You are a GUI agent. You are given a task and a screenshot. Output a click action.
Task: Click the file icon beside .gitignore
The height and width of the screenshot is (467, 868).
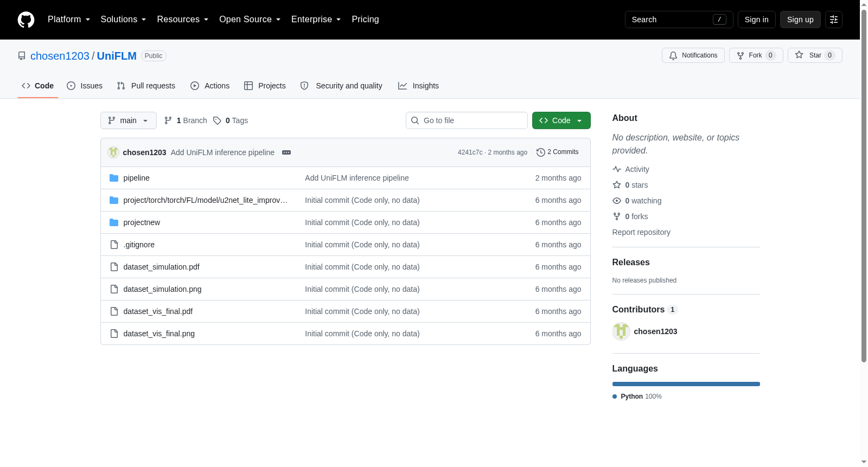tap(114, 245)
